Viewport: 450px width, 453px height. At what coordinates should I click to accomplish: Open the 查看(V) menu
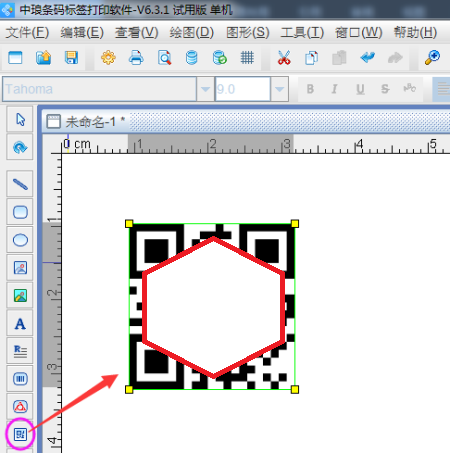[136, 33]
